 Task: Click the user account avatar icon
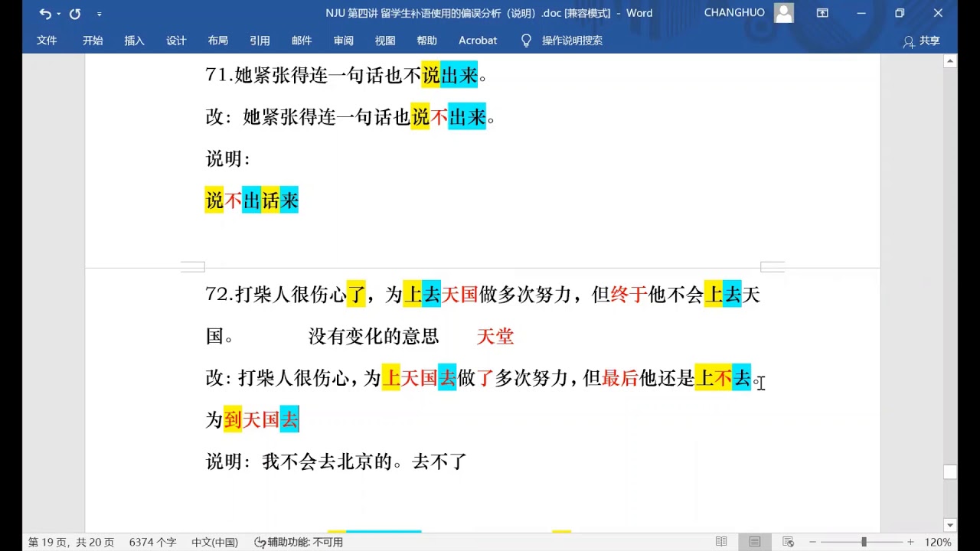[x=784, y=13]
